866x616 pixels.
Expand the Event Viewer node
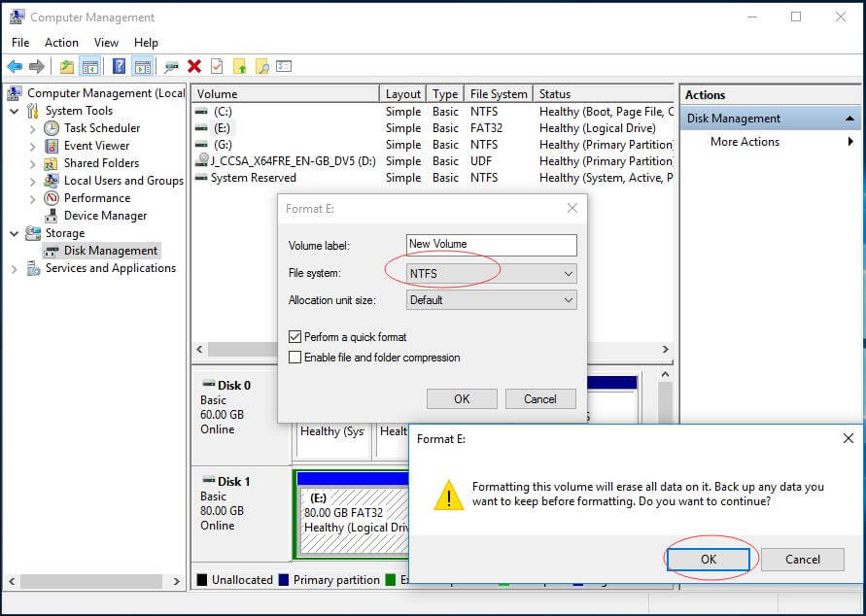(33, 147)
